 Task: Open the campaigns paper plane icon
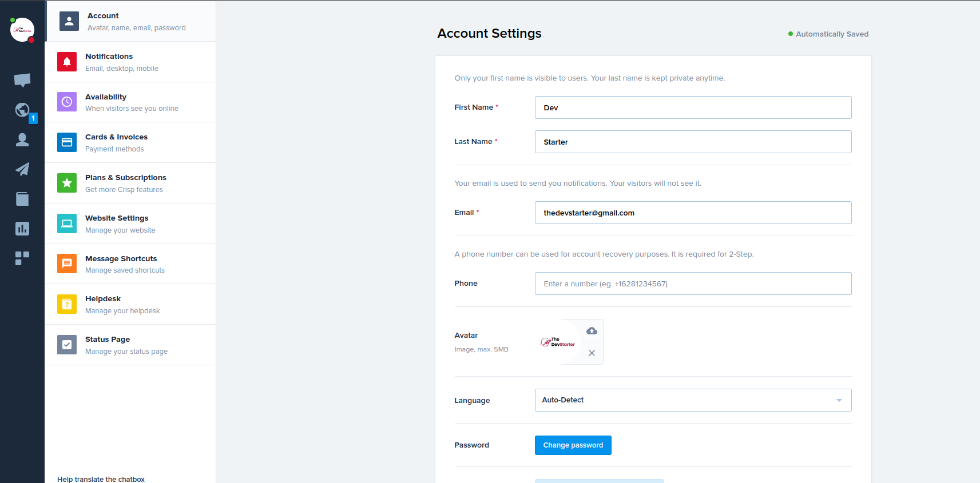pyautogui.click(x=22, y=169)
